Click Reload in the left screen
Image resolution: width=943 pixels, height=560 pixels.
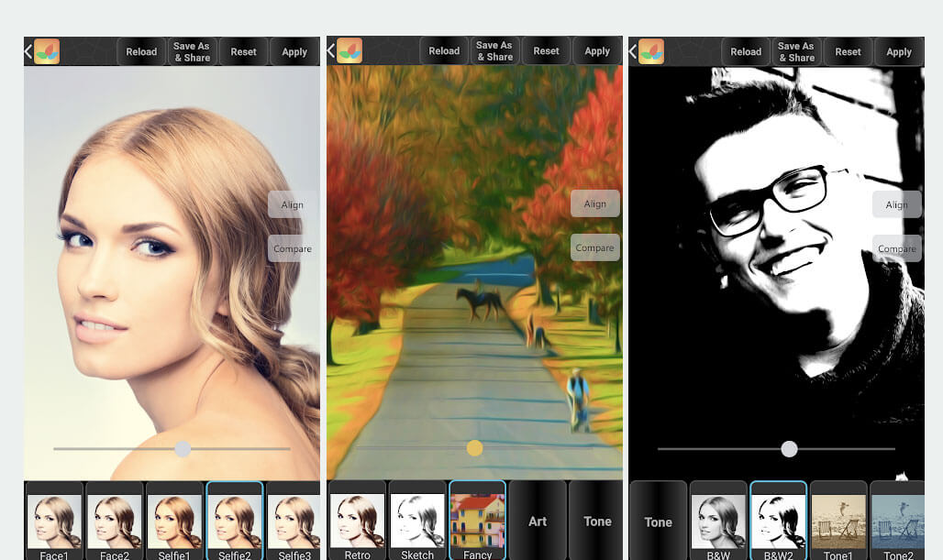(141, 51)
